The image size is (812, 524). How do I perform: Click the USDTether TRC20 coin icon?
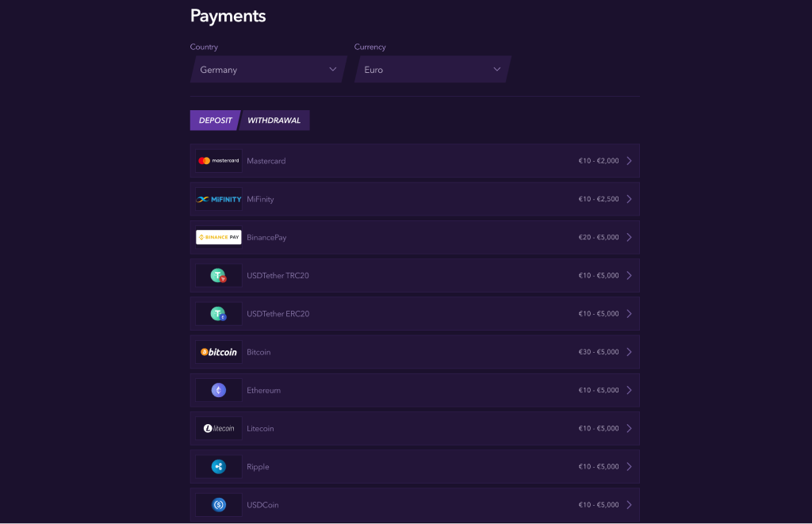(218, 276)
